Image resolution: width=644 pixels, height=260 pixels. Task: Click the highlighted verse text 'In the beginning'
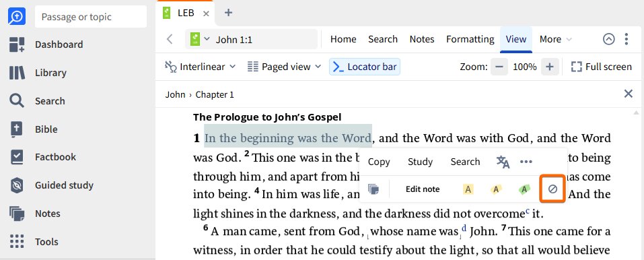coord(249,138)
